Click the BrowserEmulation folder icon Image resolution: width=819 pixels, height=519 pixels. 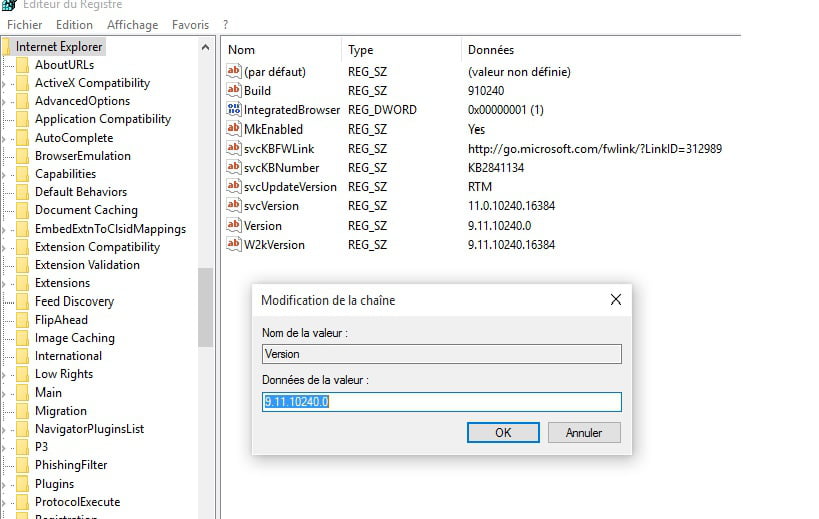click(x=22, y=156)
